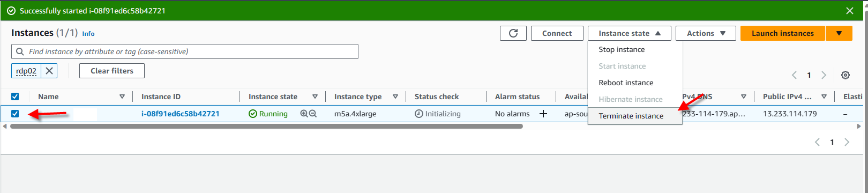Go to previous page using bottom chevron

click(x=817, y=142)
